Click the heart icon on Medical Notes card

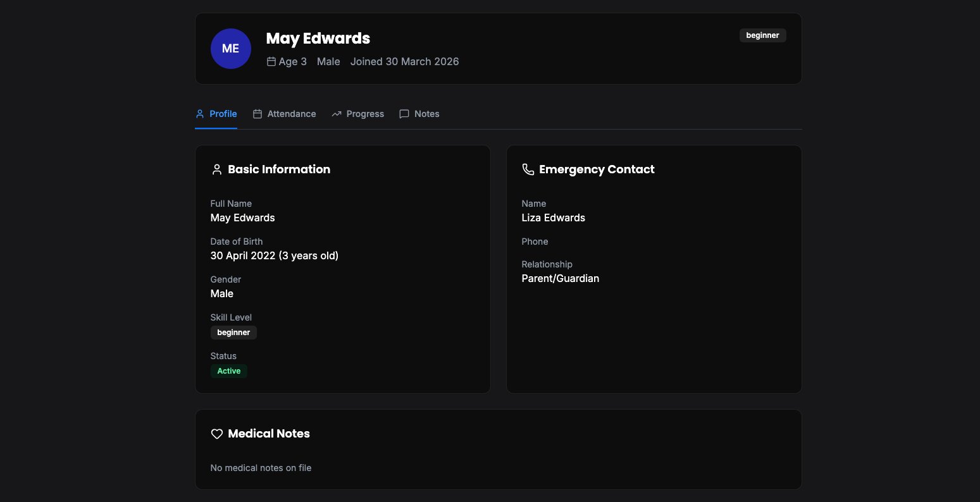pyautogui.click(x=217, y=434)
